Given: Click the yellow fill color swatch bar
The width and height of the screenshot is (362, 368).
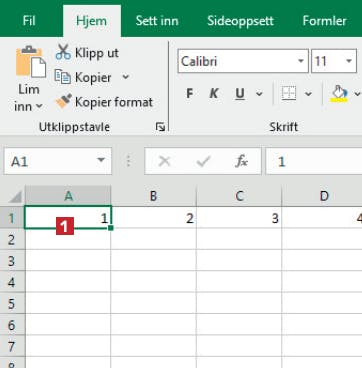Looking at the screenshot, I should [x=340, y=100].
